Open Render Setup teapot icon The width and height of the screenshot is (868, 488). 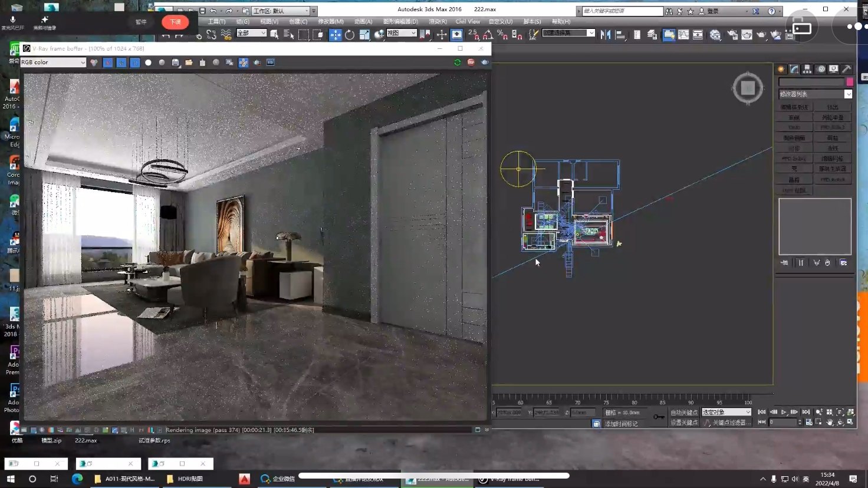point(732,35)
